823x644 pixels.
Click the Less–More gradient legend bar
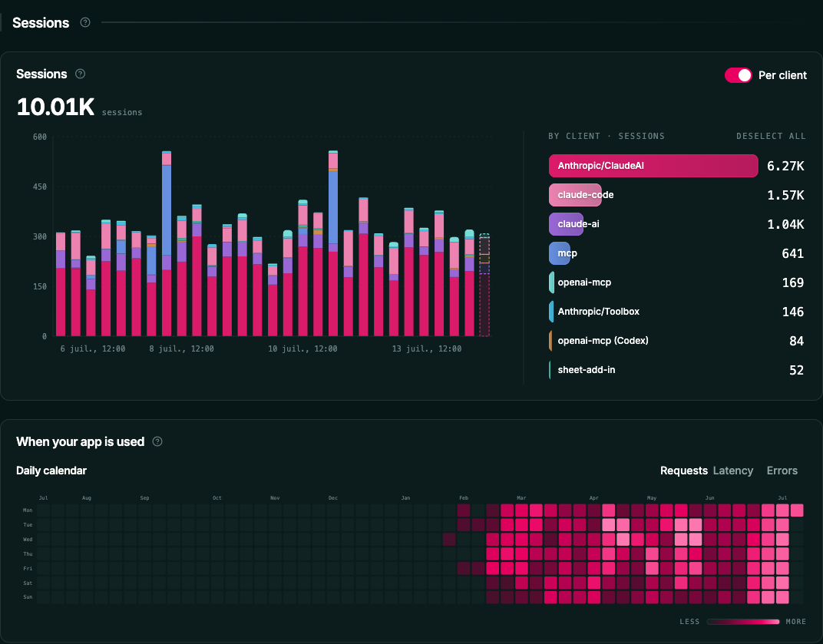click(x=742, y=622)
